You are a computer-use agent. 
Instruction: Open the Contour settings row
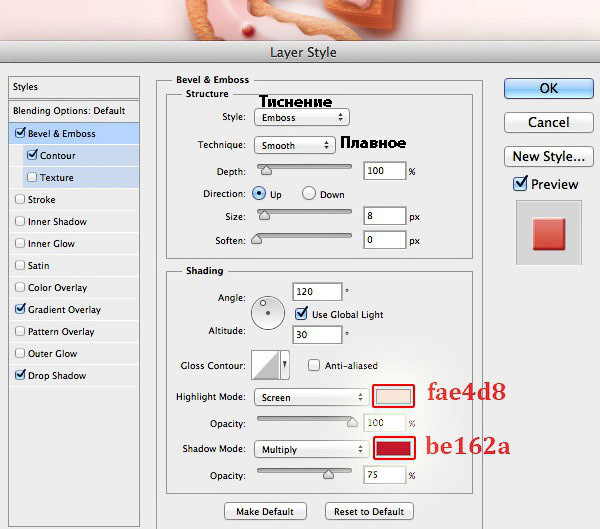(81, 155)
